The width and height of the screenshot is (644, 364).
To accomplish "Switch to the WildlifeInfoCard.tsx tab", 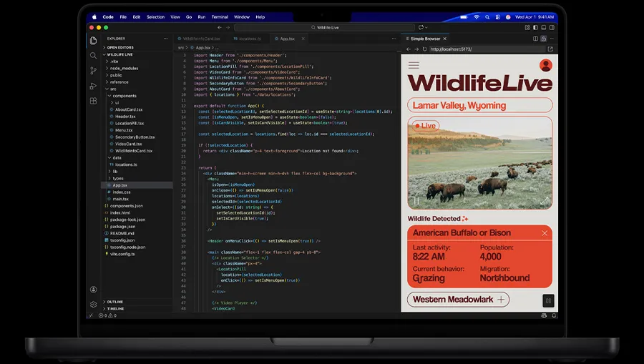I will coord(201,39).
